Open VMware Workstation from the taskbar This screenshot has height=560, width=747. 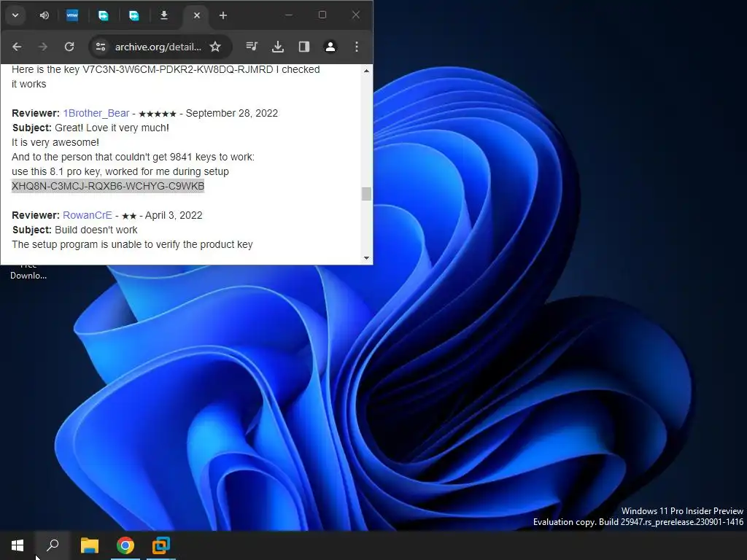click(161, 545)
